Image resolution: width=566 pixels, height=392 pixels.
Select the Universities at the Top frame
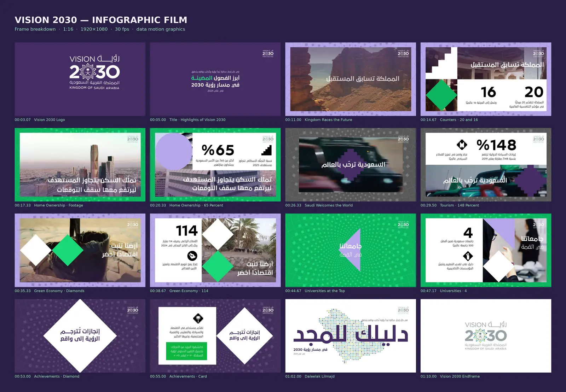point(351,250)
